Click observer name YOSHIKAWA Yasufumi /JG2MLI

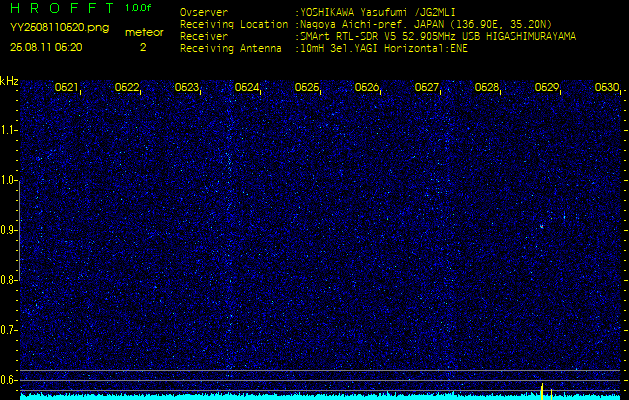pos(378,12)
